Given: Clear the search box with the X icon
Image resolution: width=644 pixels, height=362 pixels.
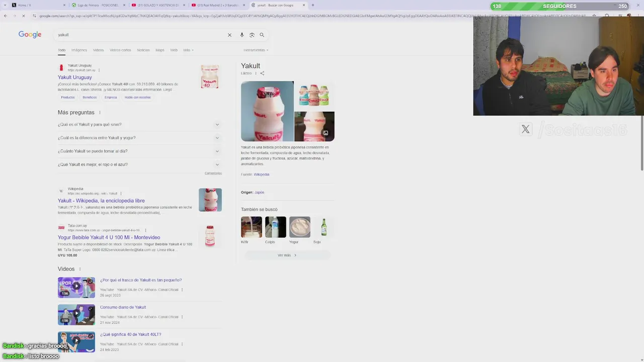Looking at the screenshot, I should pyautogui.click(x=229, y=35).
